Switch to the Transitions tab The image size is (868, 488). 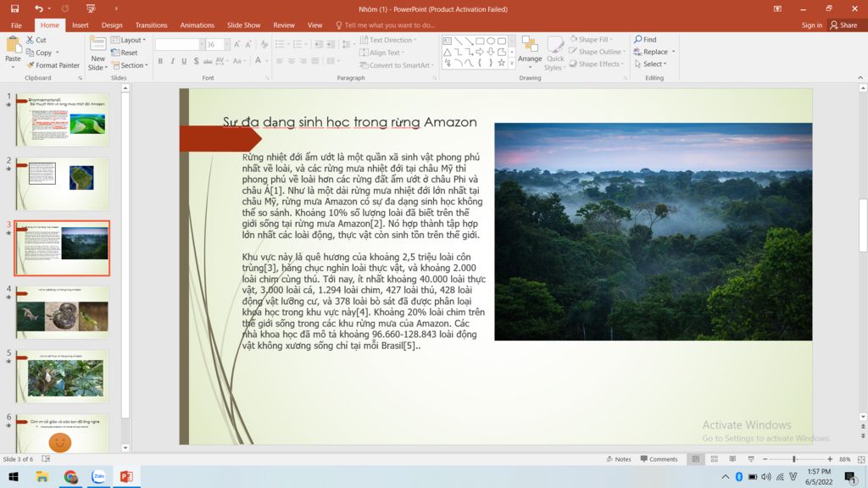point(151,25)
